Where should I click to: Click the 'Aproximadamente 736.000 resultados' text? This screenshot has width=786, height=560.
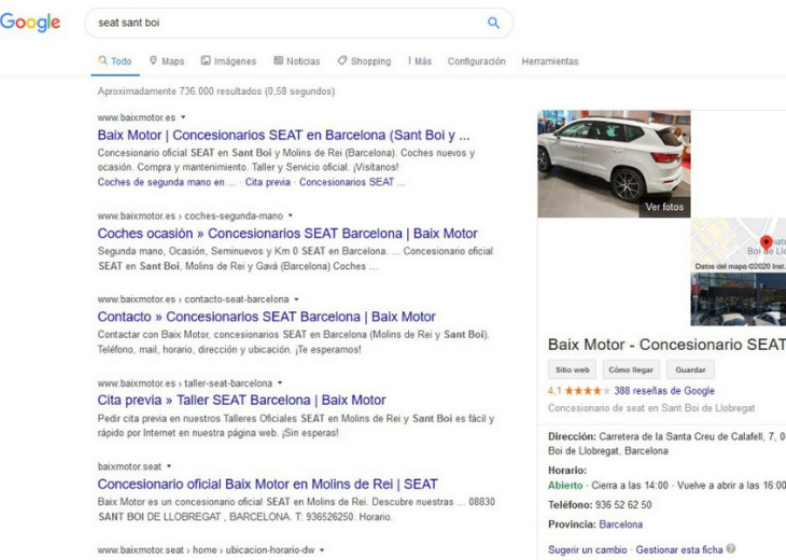coord(216,91)
